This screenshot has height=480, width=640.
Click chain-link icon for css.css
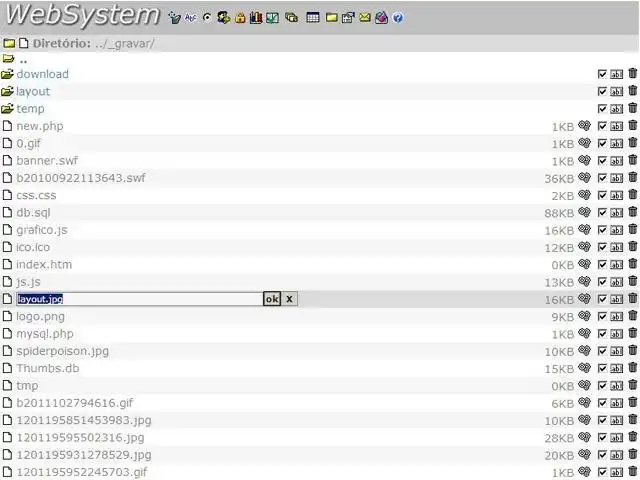pyautogui.click(x=584, y=195)
